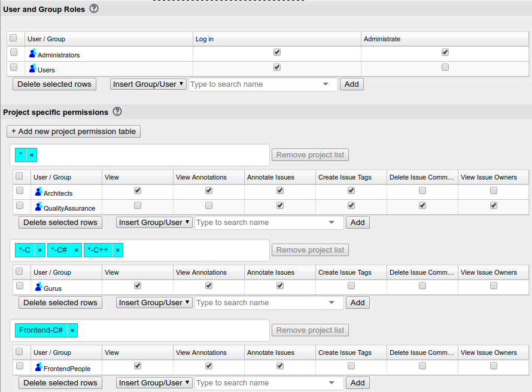Focus search name field in roles section
Image resolution: width=532 pixels, height=392 pixels.
[263, 84]
